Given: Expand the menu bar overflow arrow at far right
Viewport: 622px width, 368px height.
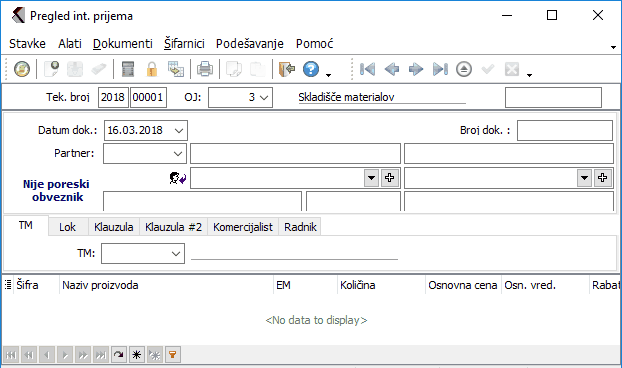Looking at the screenshot, I should (x=613, y=47).
